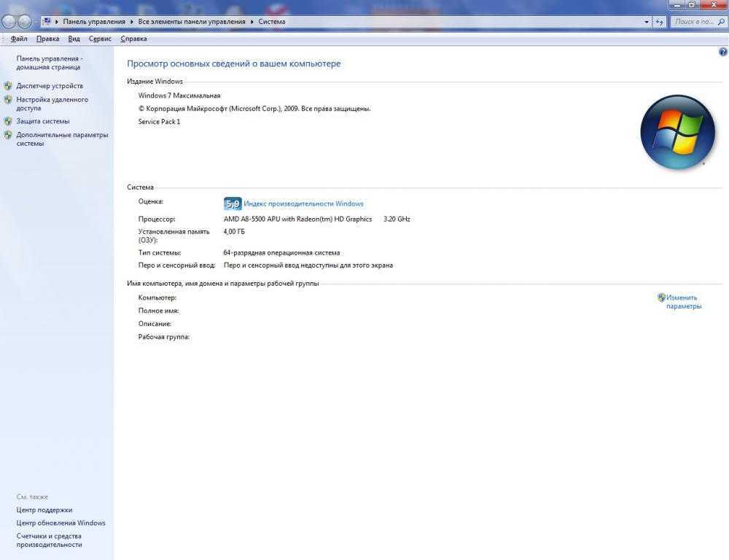This screenshot has width=729, height=560.
Task: Expand arrow after Все элементы панели управления
Action: pos(252,22)
